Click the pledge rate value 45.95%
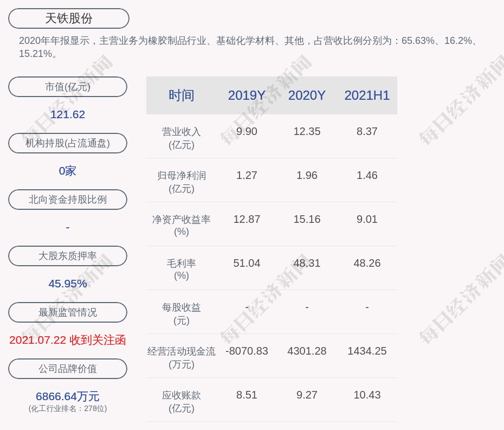Viewport: 504px width, 430px height. pos(68,284)
